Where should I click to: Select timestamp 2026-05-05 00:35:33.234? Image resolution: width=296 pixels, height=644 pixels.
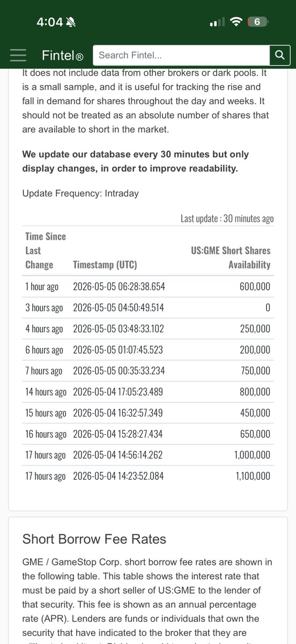tap(119, 371)
